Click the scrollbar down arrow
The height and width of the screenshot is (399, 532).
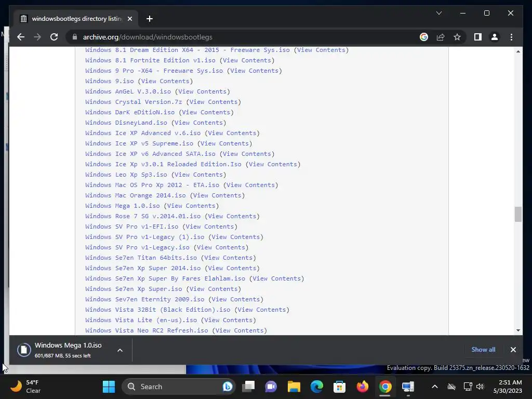pos(518,330)
